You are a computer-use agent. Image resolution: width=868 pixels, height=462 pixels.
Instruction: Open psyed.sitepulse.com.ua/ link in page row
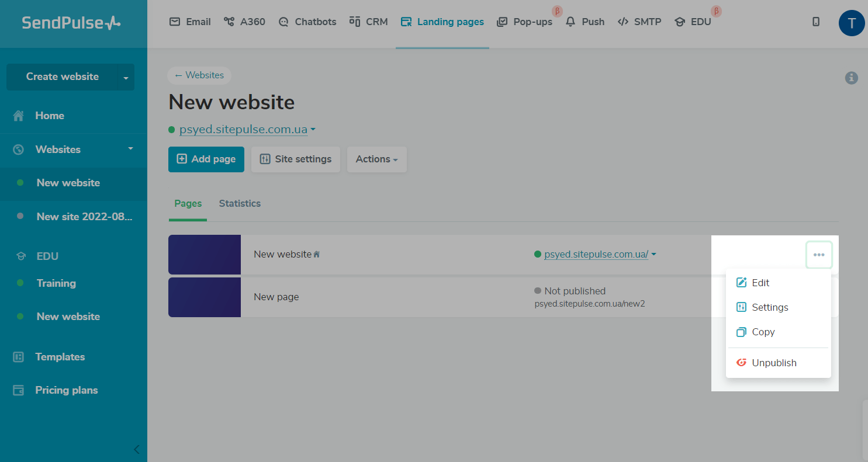click(596, 254)
